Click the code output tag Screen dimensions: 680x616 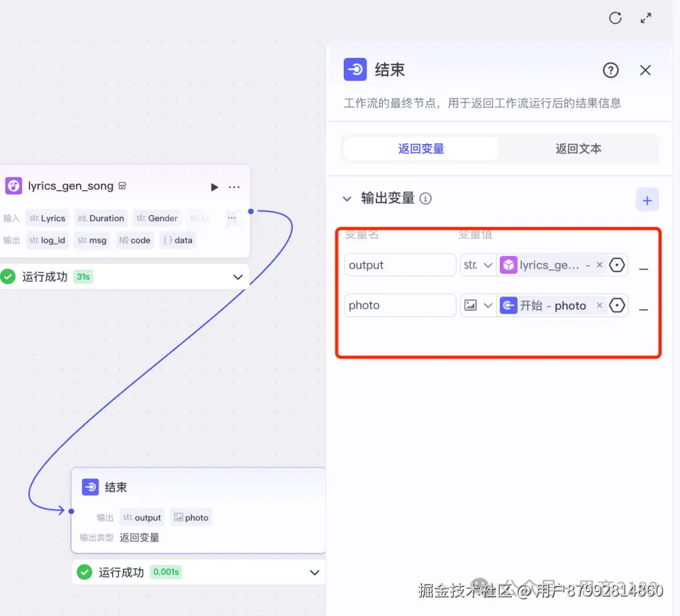(135, 240)
